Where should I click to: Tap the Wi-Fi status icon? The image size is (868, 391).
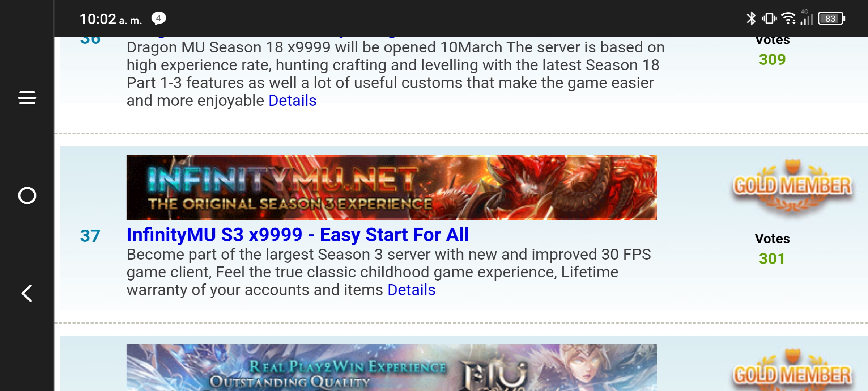788,18
